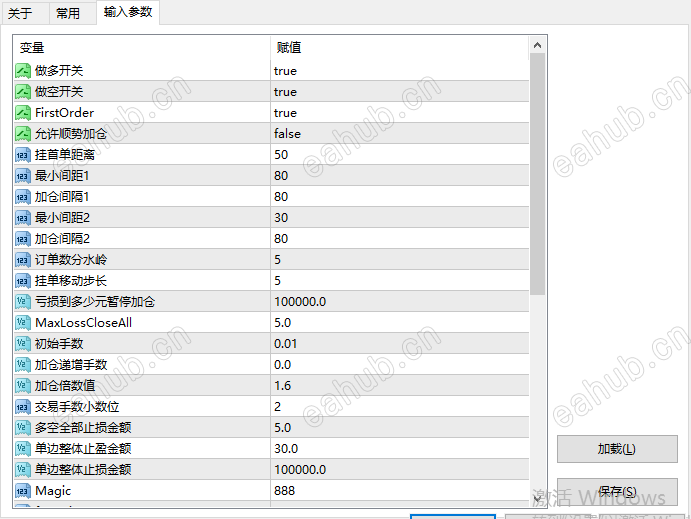
Task: Click the icon beside 允许顺势加仓
Action: [23, 134]
